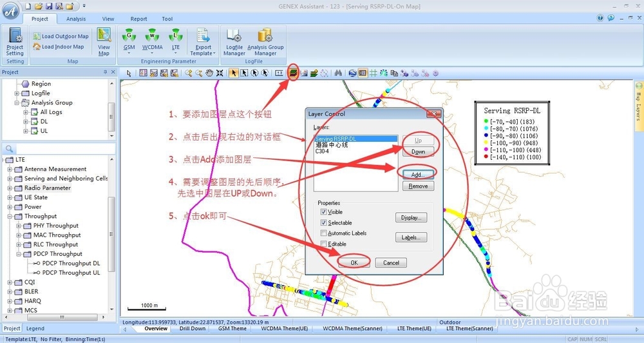Click Load Indoor Map
644x343 pixels.
[x=59, y=47]
